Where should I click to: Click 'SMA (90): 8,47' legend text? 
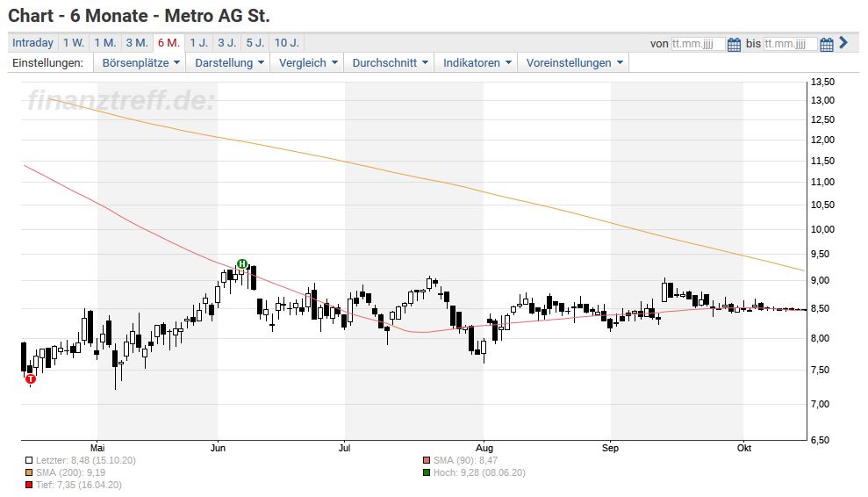click(x=465, y=460)
